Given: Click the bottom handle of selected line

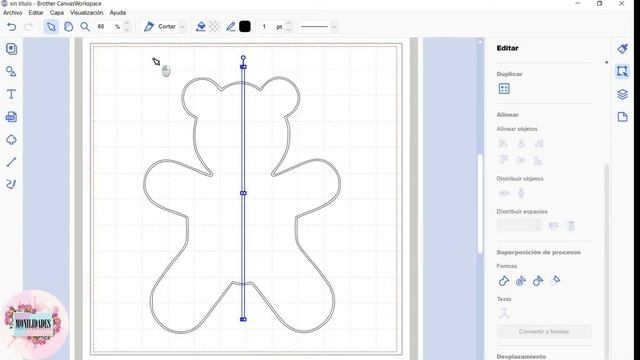Looking at the screenshot, I should click(243, 319).
